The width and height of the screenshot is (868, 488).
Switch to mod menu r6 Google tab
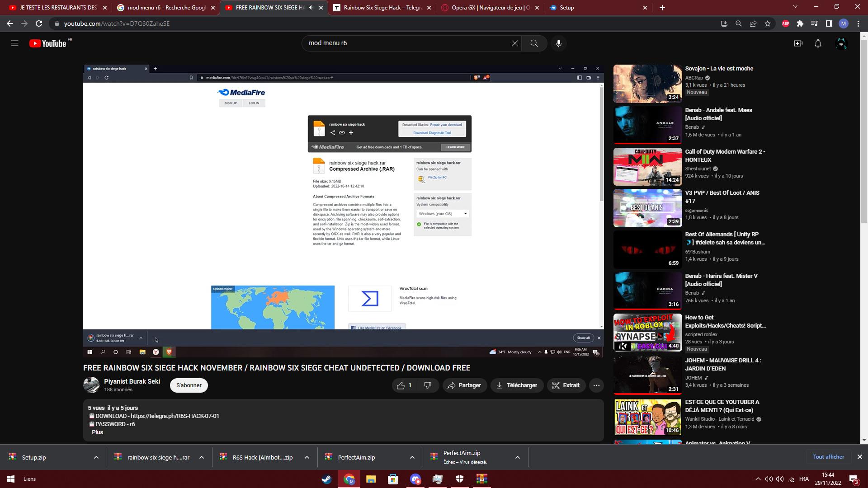[x=166, y=8]
